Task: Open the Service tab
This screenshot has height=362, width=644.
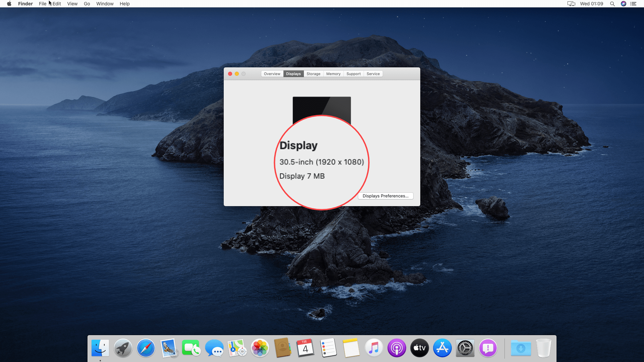Action: coord(373,73)
